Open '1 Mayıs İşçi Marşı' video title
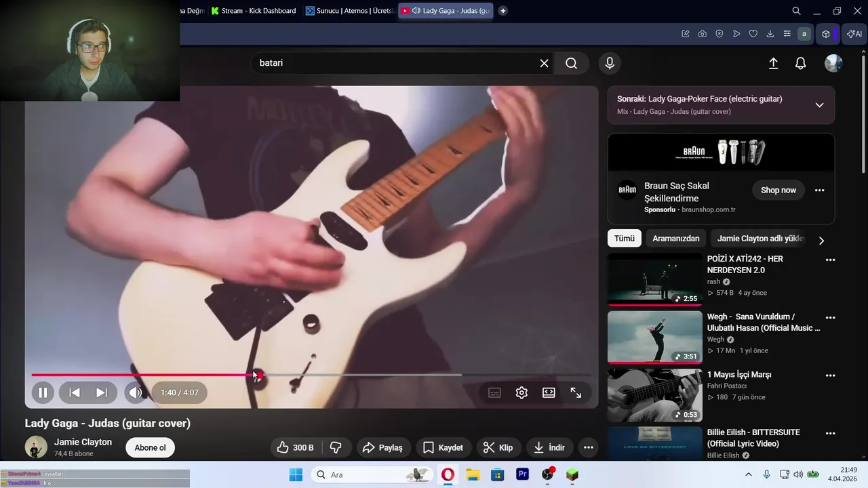 pyautogui.click(x=739, y=375)
